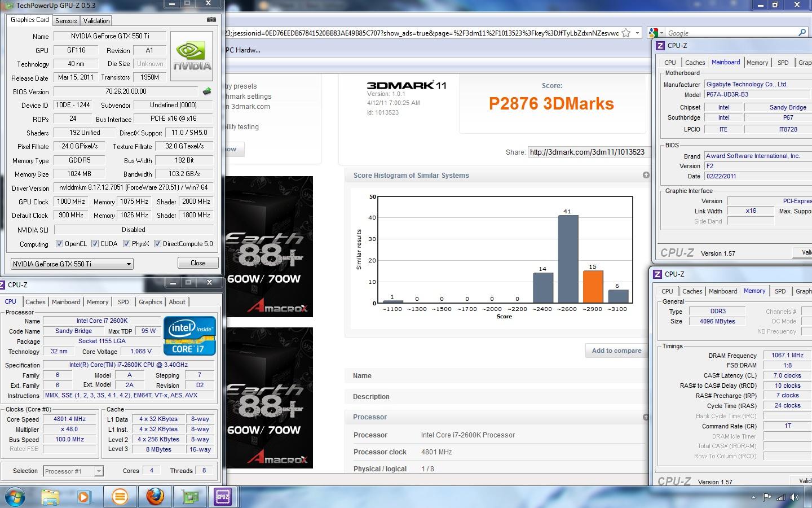
Task: Switch to GPU-Z on the taskbar
Action: (x=190, y=497)
